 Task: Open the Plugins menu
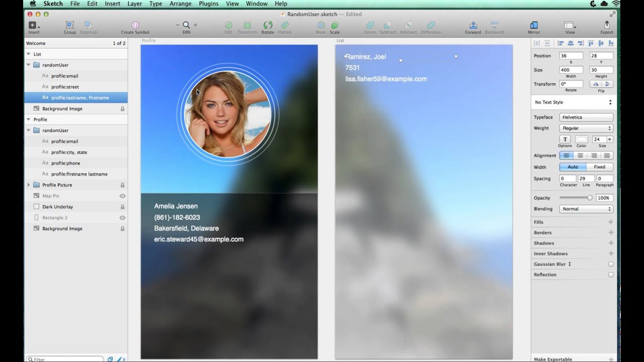208,4
